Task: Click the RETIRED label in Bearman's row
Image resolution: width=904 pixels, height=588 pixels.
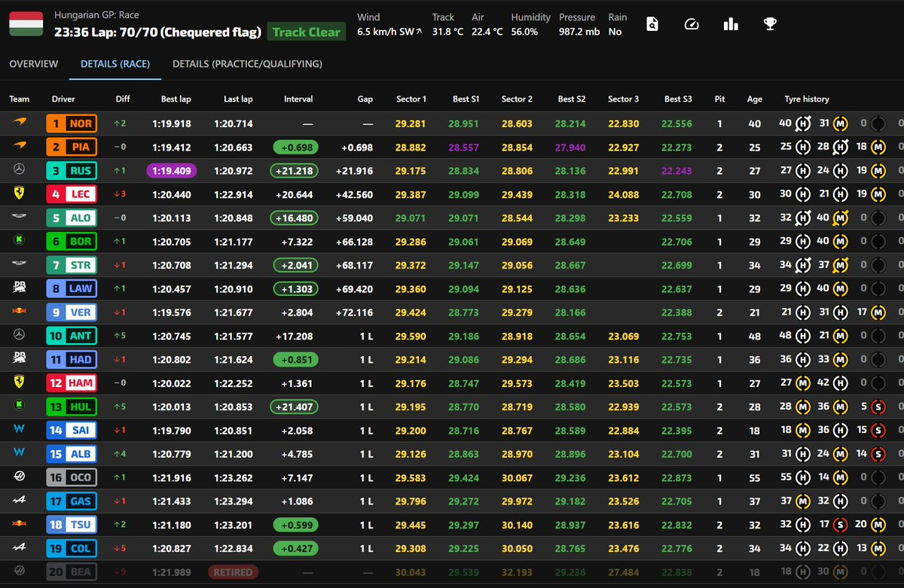Action: click(x=233, y=572)
